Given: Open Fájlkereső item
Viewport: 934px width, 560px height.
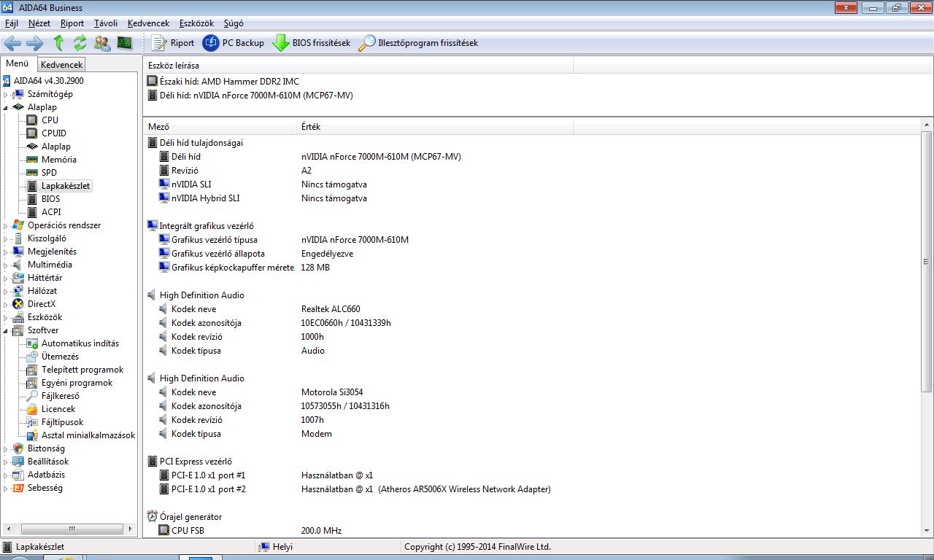Looking at the screenshot, I should tap(61, 396).
